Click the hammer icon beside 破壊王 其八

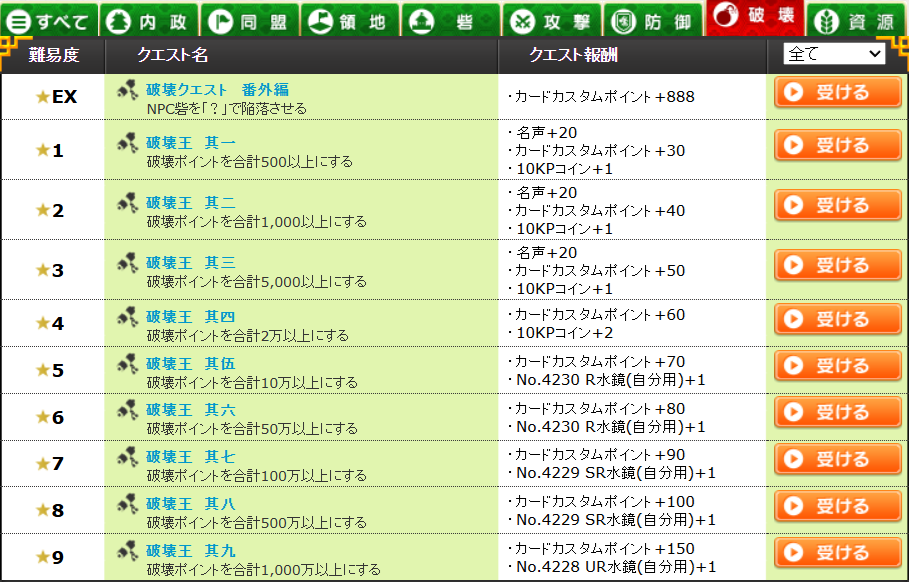(128, 504)
